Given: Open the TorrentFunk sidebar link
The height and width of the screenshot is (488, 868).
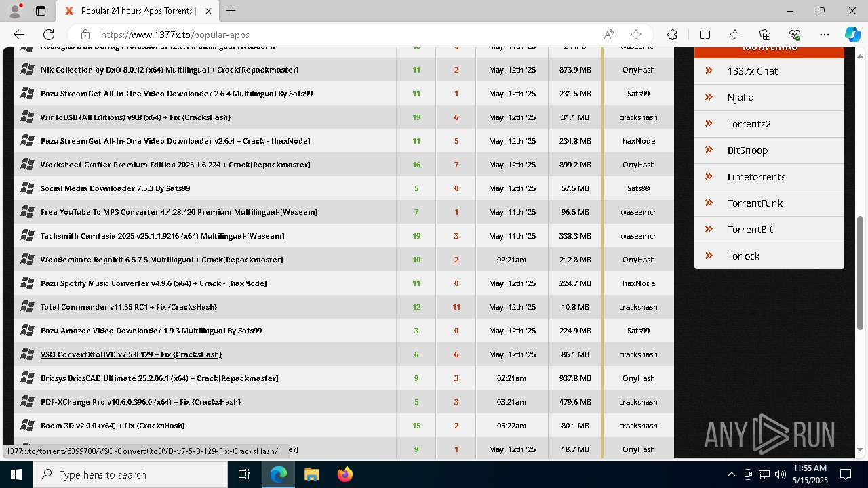Looking at the screenshot, I should (755, 203).
